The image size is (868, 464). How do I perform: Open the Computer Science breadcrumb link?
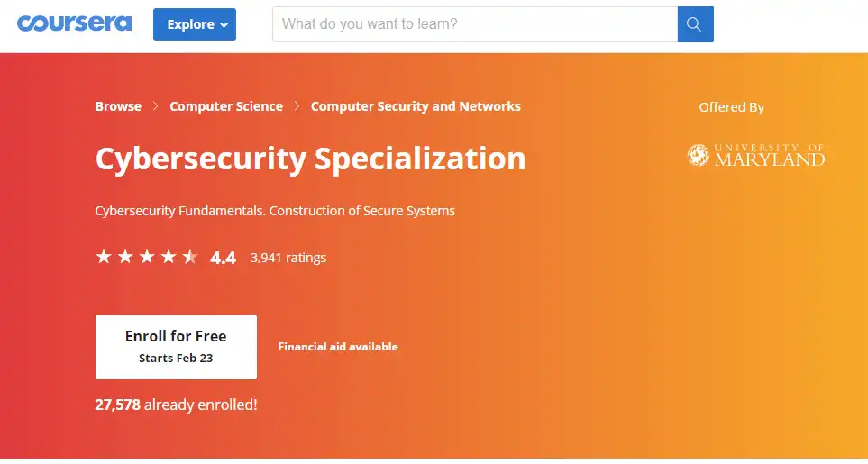(x=226, y=106)
